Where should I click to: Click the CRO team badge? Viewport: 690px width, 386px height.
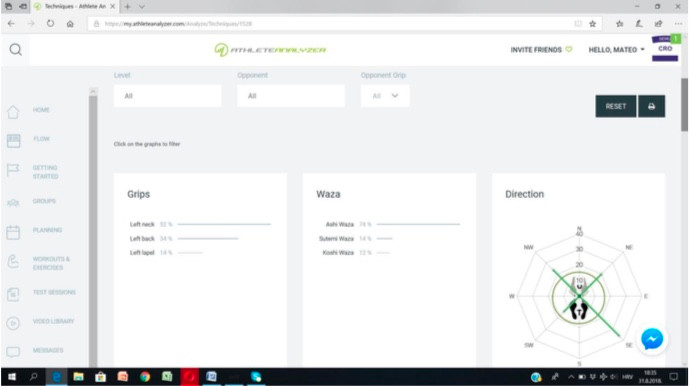click(x=665, y=48)
